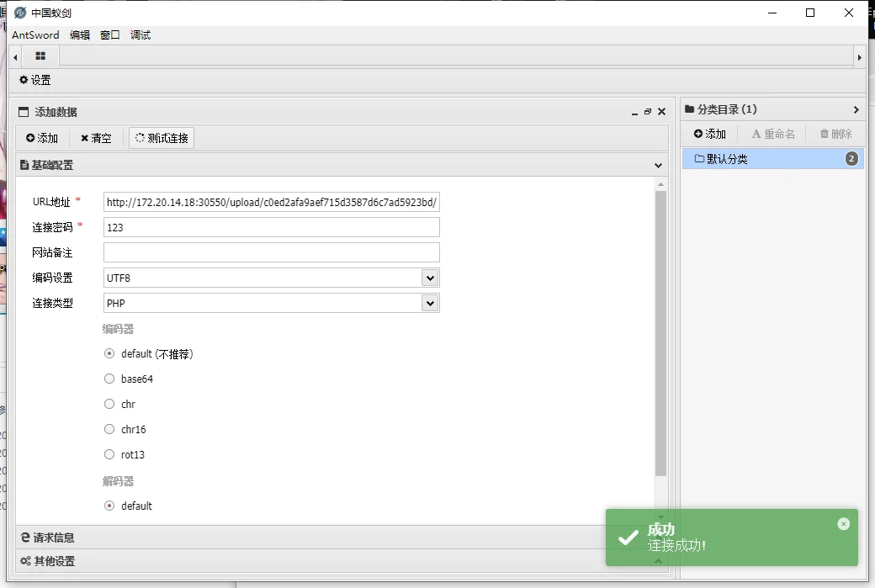Close the 添加数据 panel with X icon
The image size is (875, 588).
click(x=661, y=112)
